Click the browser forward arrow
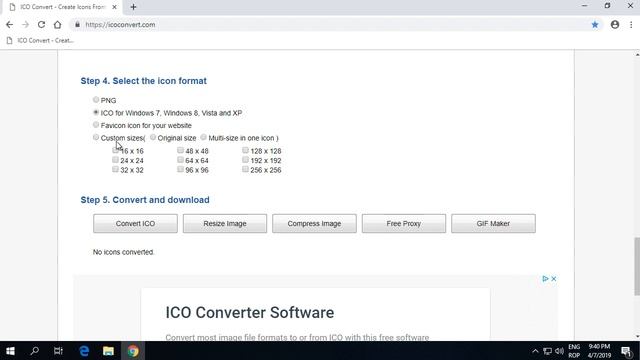The image size is (640, 360). click(25, 24)
